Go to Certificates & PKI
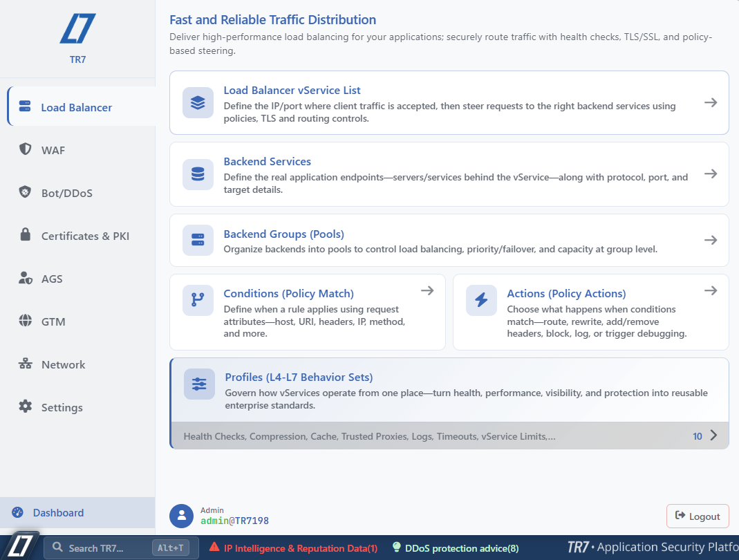Image resolution: width=739 pixels, height=560 pixels. click(85, 236)
